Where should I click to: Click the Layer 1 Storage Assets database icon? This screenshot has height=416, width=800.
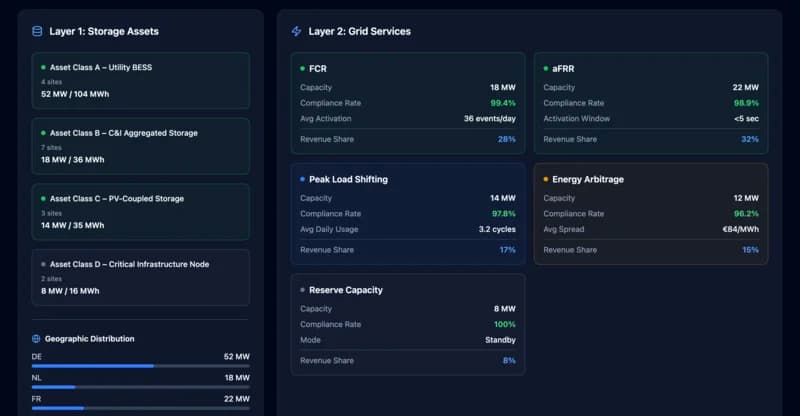tap(37, 31)
